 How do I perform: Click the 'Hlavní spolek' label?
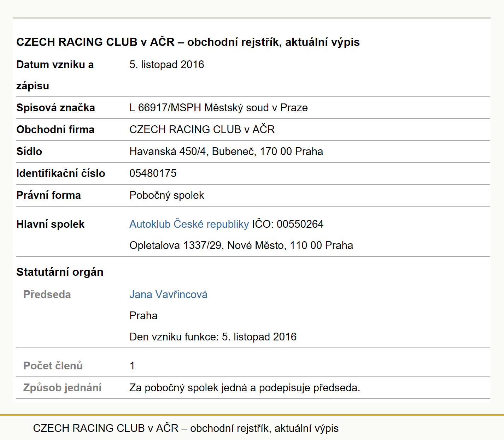[x=51, y=224]
